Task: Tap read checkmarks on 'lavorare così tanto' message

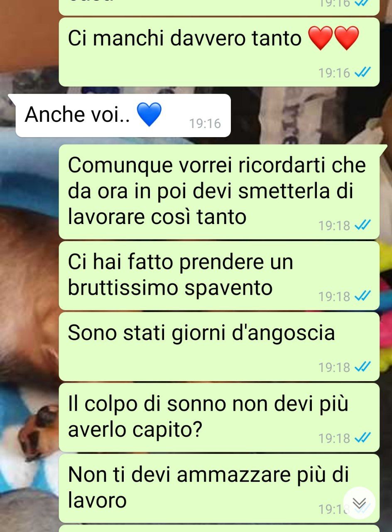Action: tap(362, 225)
